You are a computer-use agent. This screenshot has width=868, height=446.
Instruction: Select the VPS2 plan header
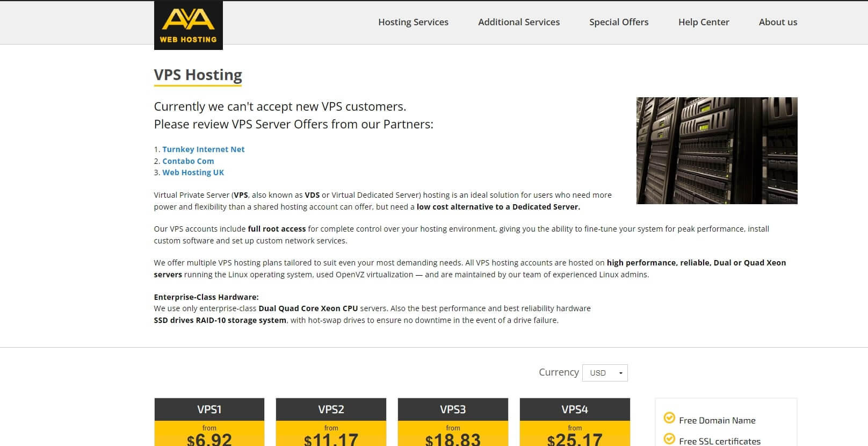click(x=331, y=409)
